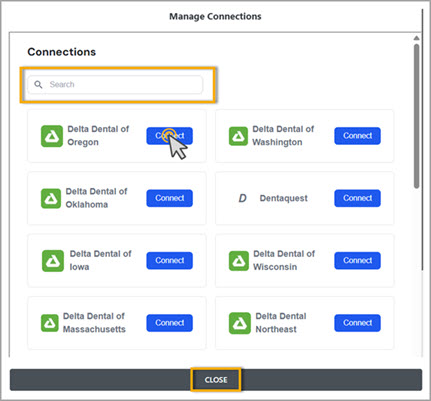Image resolution: width=431 pixels, height=401 pixels.
Task: Select the Delta Dental of Massachusetts label
Action: [94, 323]
